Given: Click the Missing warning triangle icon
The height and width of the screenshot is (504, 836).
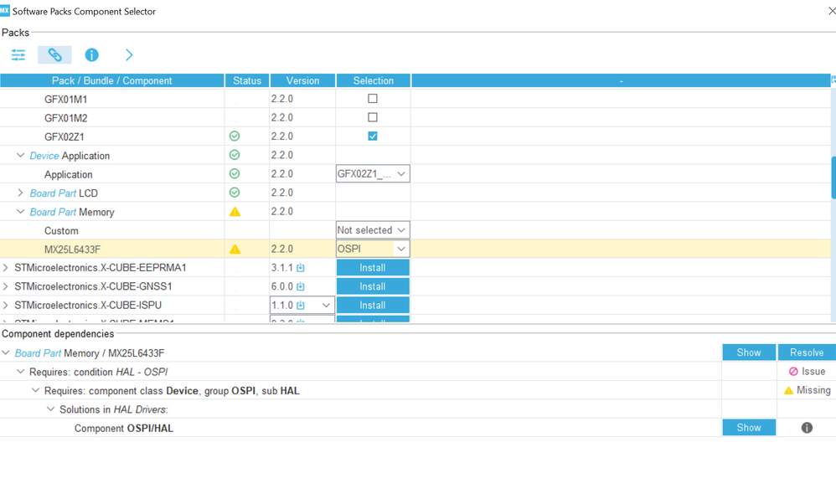Looking at the screenshot, I should point(788,390).
